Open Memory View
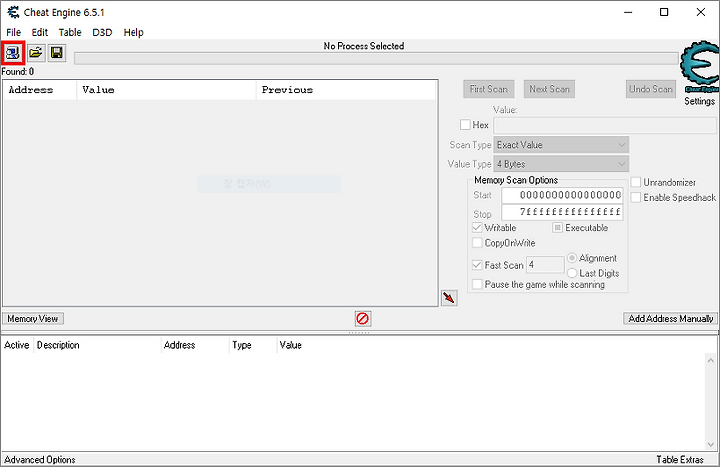720x467 pixels. [x=33, y=319]
